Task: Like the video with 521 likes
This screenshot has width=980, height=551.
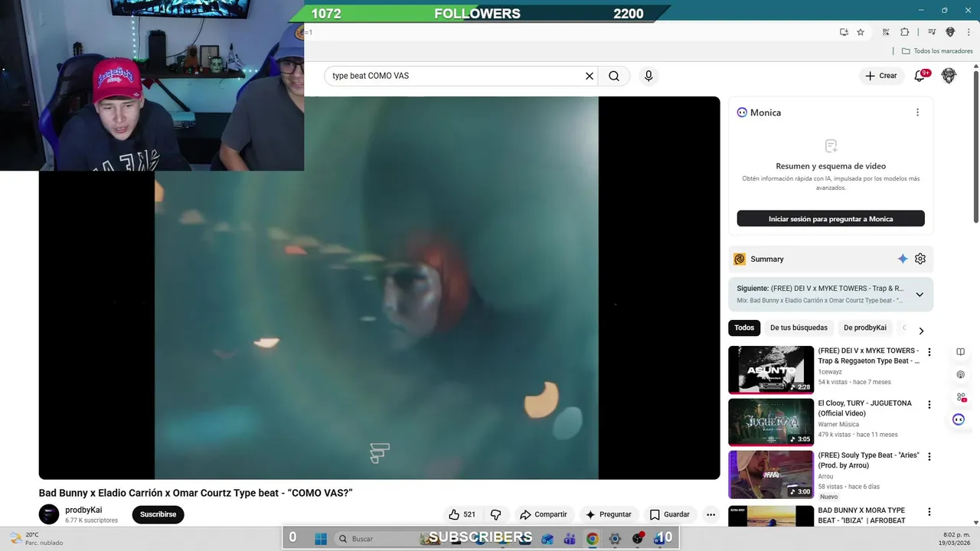Action: point(462,514)
